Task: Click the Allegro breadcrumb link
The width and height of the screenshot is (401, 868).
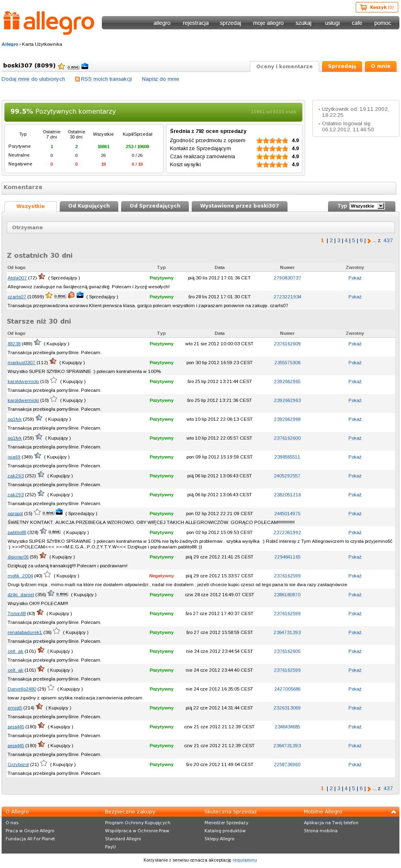Action: pyautogui.click(x=10, y=44)
